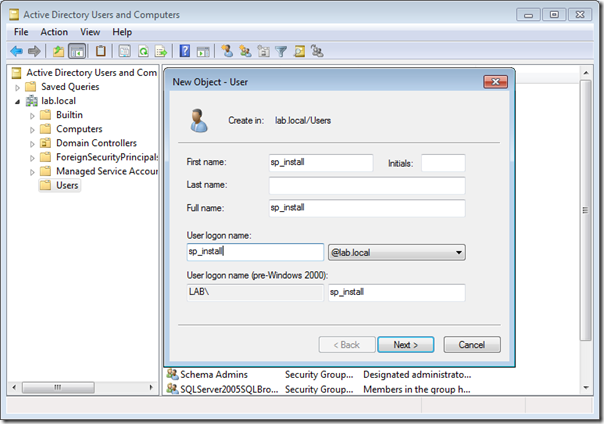Expand the Computers container arrow
This screenshot has height=424, width=604.
32,130
